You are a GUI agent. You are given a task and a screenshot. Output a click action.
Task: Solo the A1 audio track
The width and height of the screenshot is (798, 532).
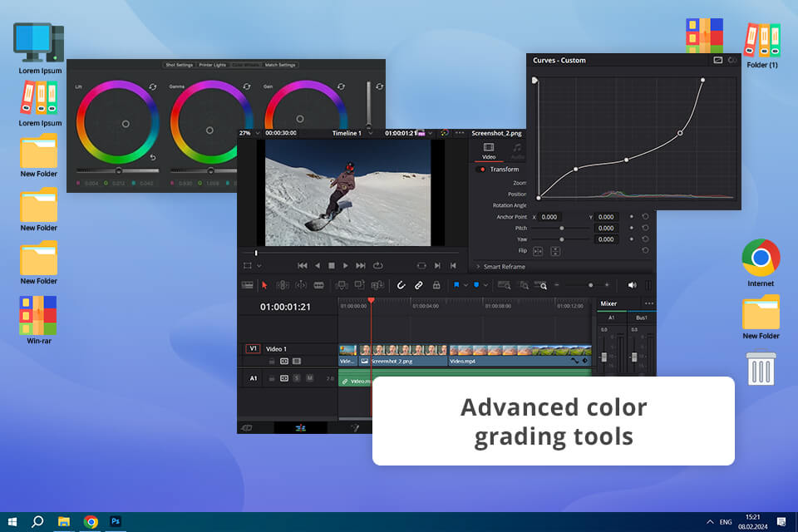coord(297,378)
